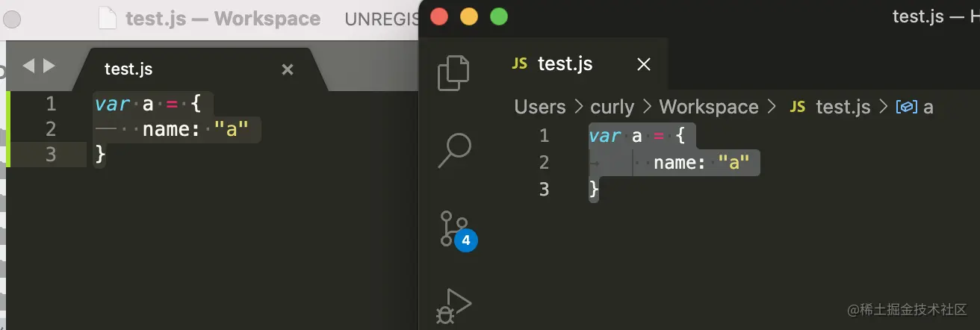Open the Explorer view in VS Code activity bar
Image resolution: width=980 pixels, height=330 pixels.
pyautogui.click(x=453, y=72)
